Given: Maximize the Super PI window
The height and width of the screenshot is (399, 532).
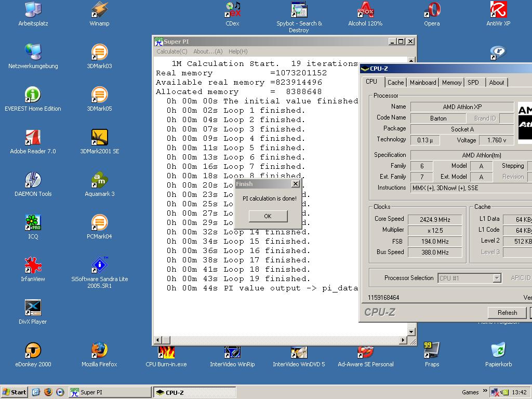Looking at the screenshot, I should (401, 42).
